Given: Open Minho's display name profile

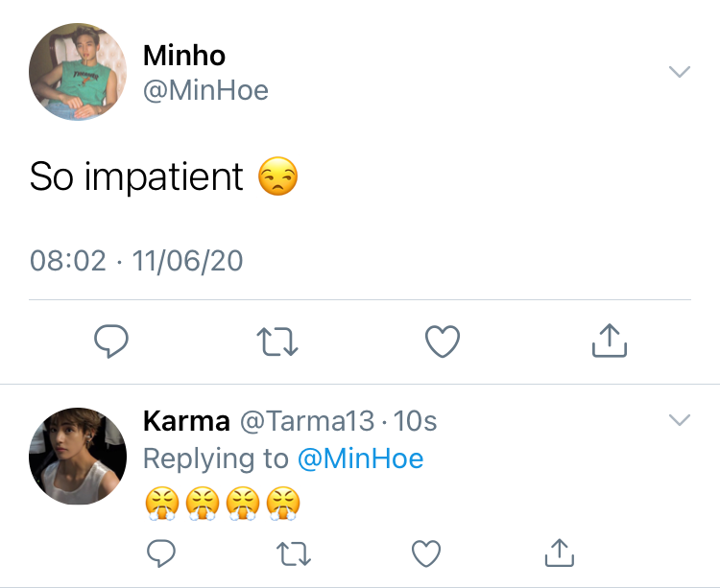Looking at the screenshot, I should [184, 56].
